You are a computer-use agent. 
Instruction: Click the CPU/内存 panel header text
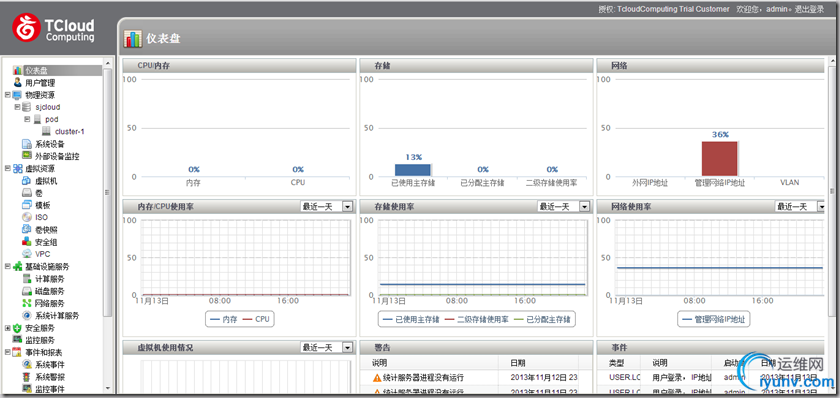[154, 66]
